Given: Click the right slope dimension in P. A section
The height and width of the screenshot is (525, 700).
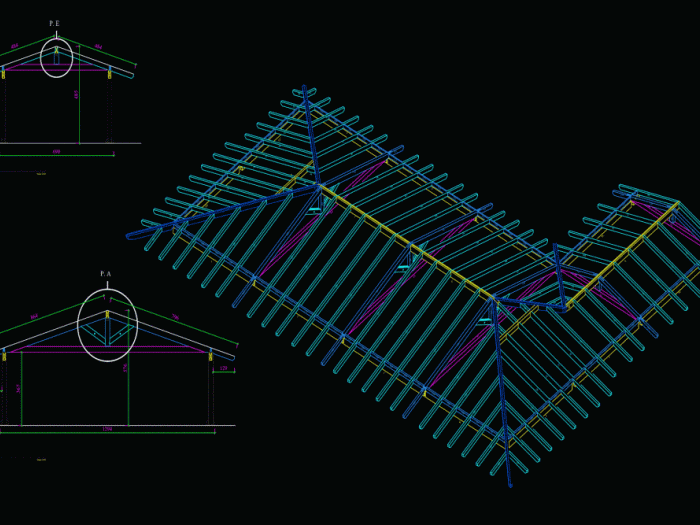Looking at the screenshot, I should tap(176, 318).
